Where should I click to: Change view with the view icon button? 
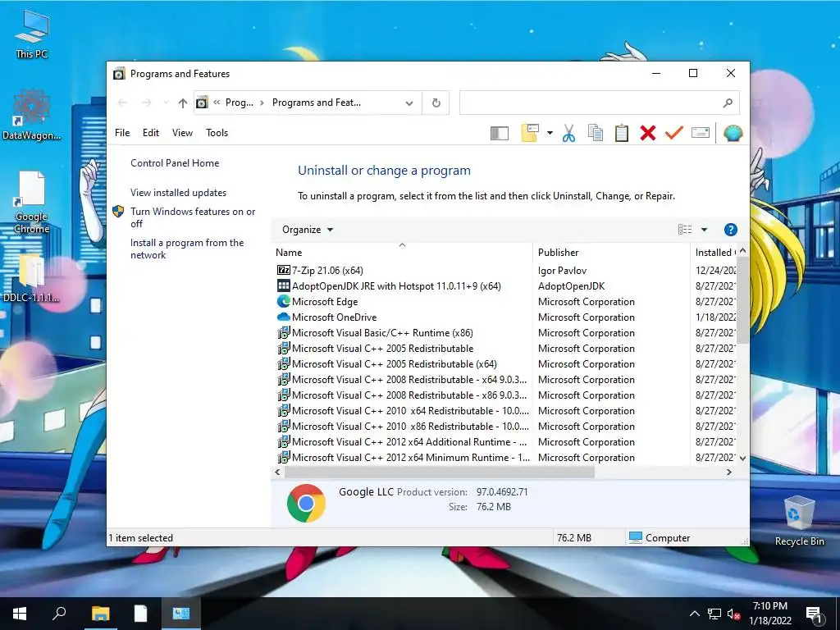tap(685, 230)
